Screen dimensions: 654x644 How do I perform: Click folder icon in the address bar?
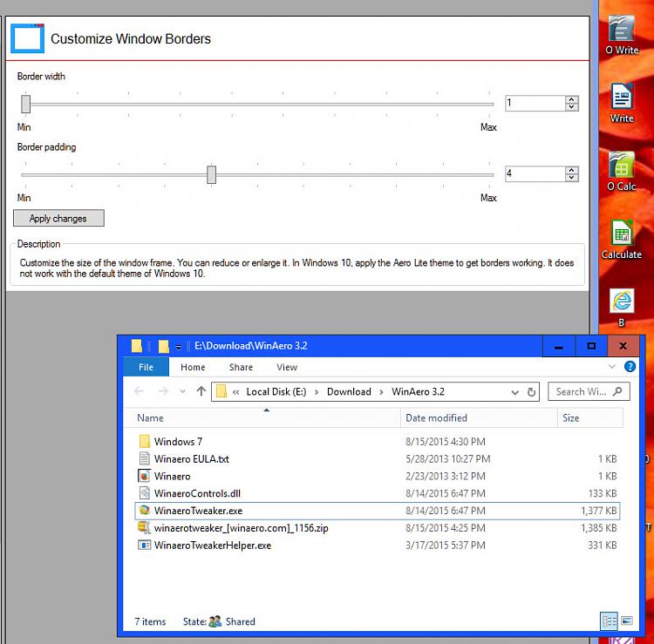(221, 391)
